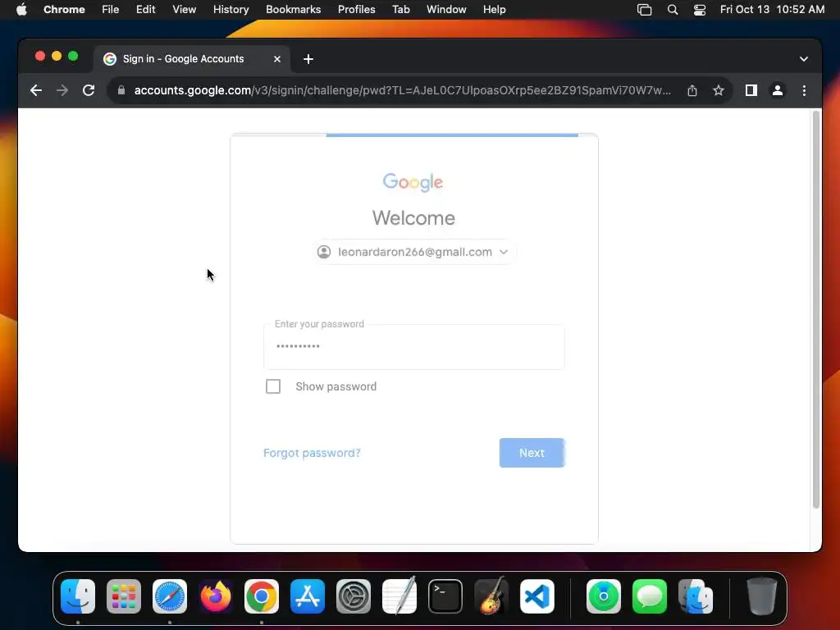The height and width of the screenshot is (630, 840).
Task: Open the Trash from the dock
Action: coord(762,596)
